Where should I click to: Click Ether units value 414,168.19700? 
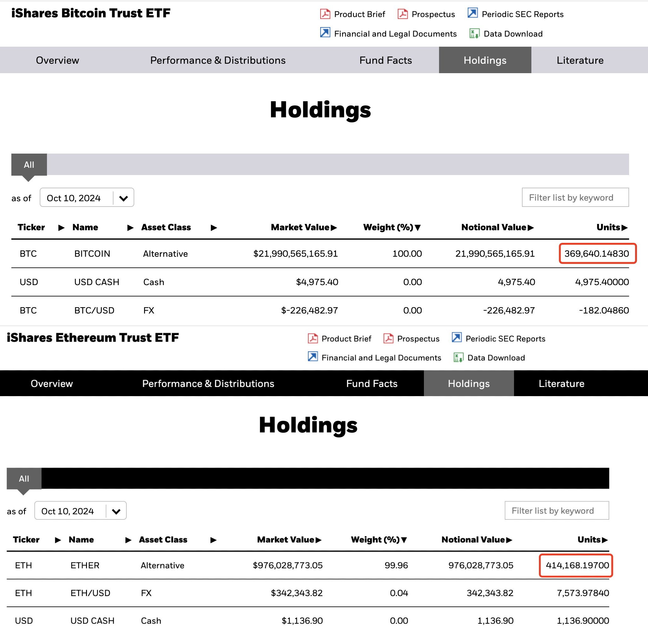(577, 565)
